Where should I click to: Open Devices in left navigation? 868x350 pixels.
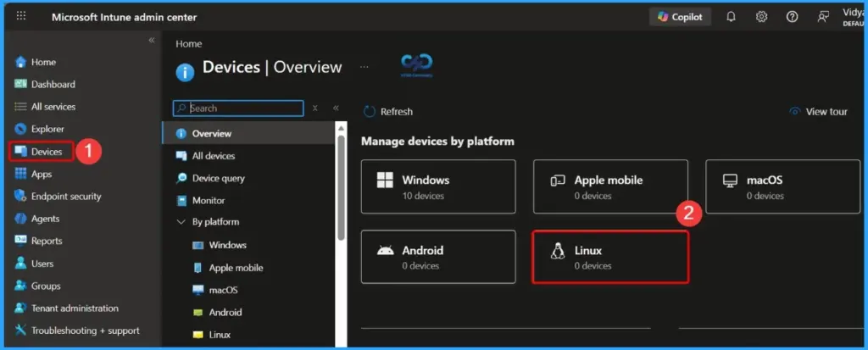click(x=41, y=152)
